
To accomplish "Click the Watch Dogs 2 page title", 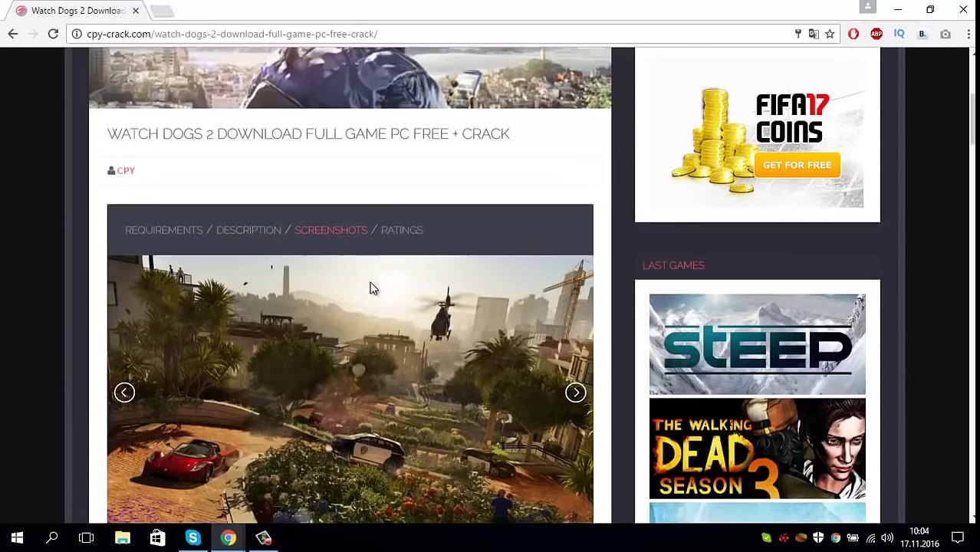I will click(x=308, y=133).
